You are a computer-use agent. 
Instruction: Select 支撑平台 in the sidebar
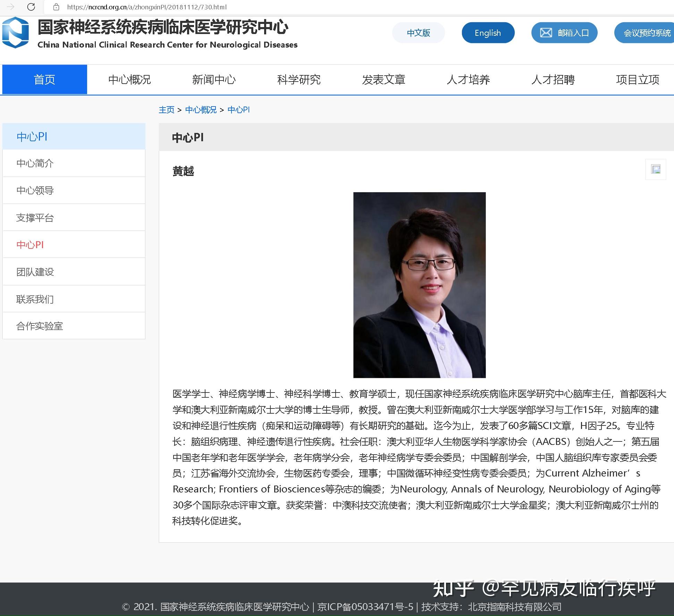coord(35,218)
